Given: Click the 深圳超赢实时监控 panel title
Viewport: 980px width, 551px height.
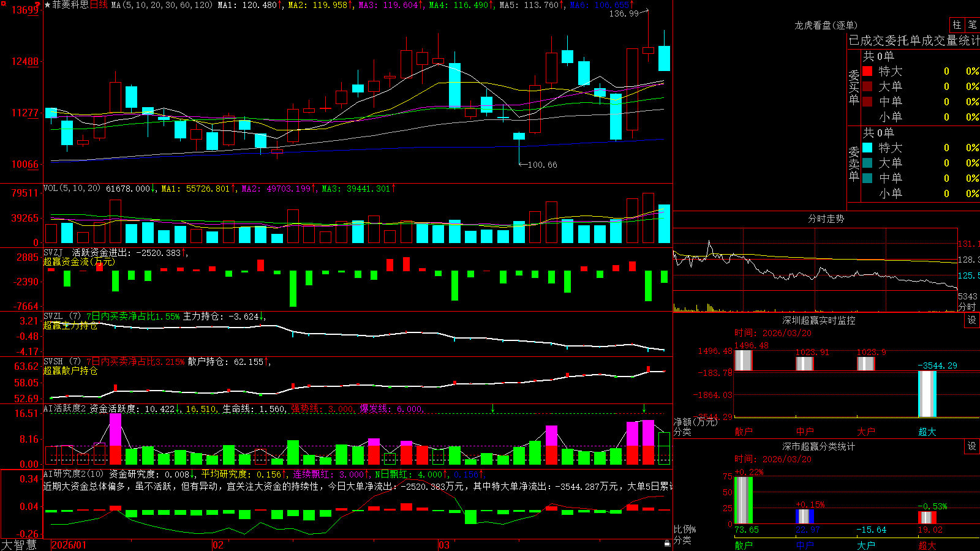Looking at the screenshot, I should tap(818, 320).
